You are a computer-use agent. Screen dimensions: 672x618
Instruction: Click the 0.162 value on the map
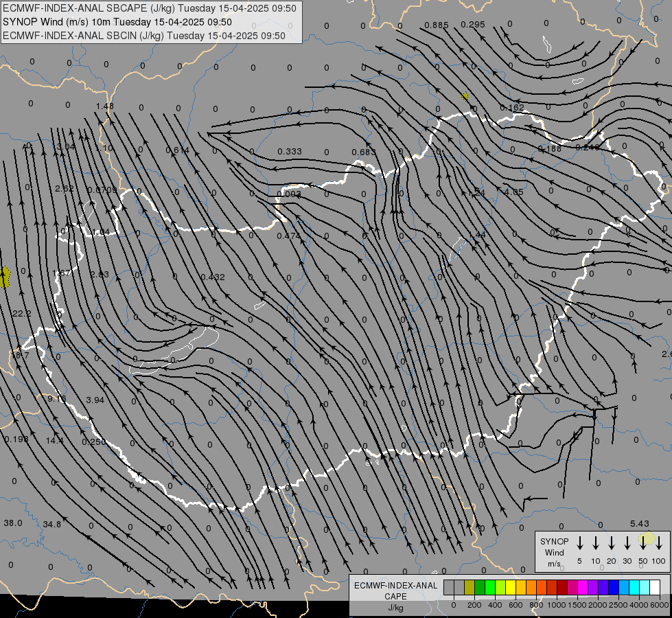(511, 107)
